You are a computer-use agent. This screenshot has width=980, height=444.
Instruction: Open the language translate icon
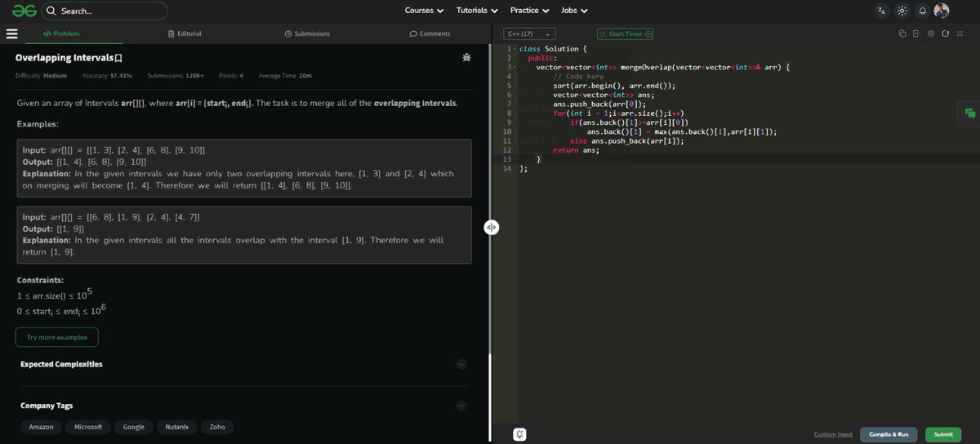pos(881,11)
